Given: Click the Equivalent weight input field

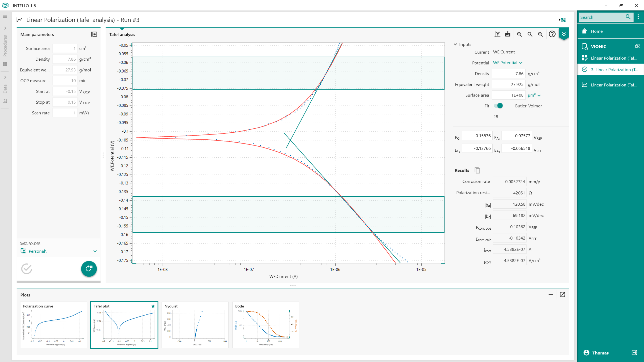Looking at the screenshot, I should 509,84.
